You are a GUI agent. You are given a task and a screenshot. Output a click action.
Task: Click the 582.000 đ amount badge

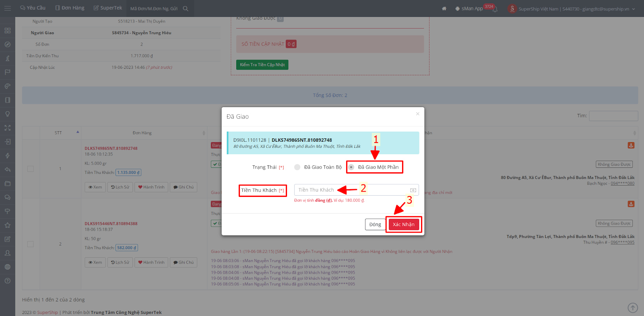click(127, 248)
